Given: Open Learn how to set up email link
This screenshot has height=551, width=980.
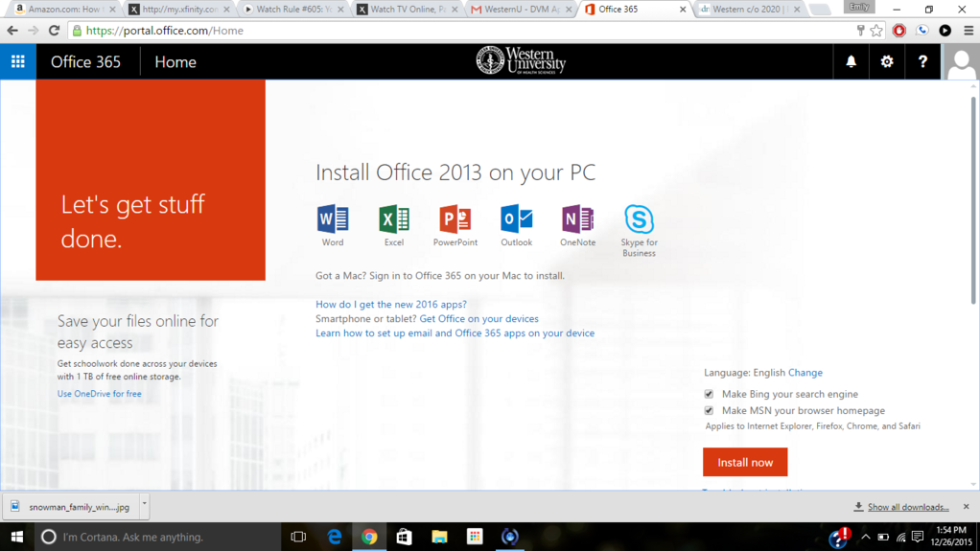Looking at the screenshot, I should (455, 333).
